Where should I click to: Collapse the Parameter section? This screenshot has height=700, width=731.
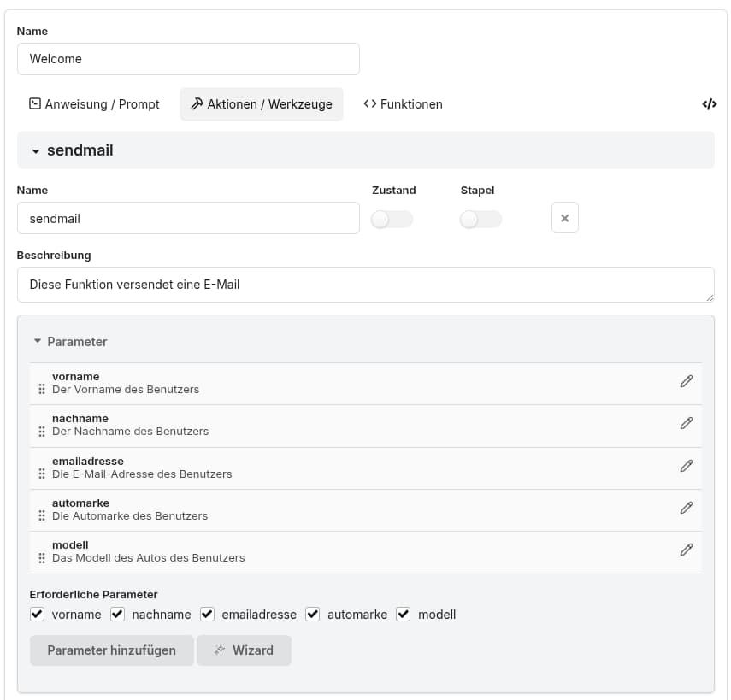click(x=70, y=341)
